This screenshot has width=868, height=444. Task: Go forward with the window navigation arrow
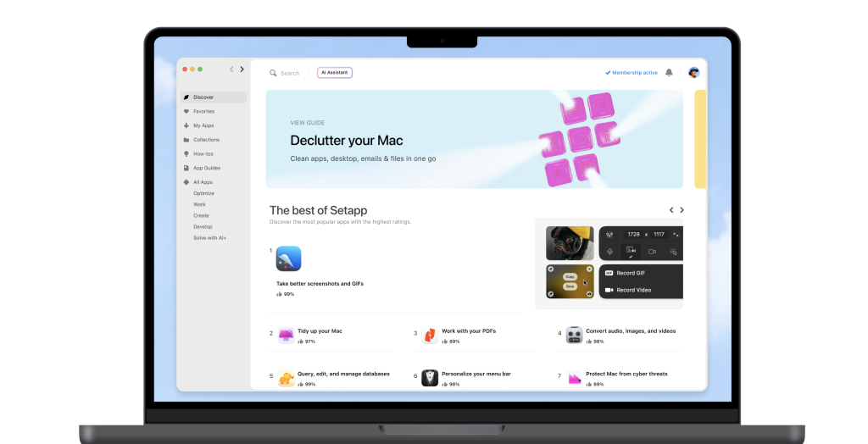coord(242,69)
